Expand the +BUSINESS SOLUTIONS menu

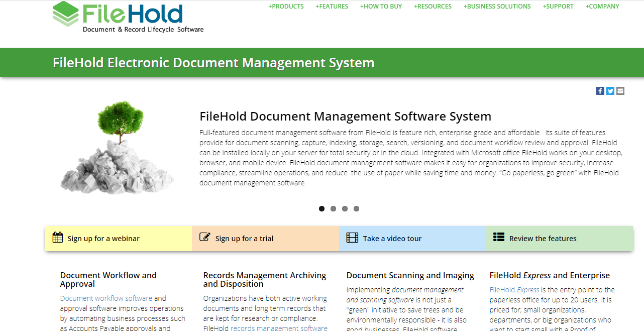[497, 7]
